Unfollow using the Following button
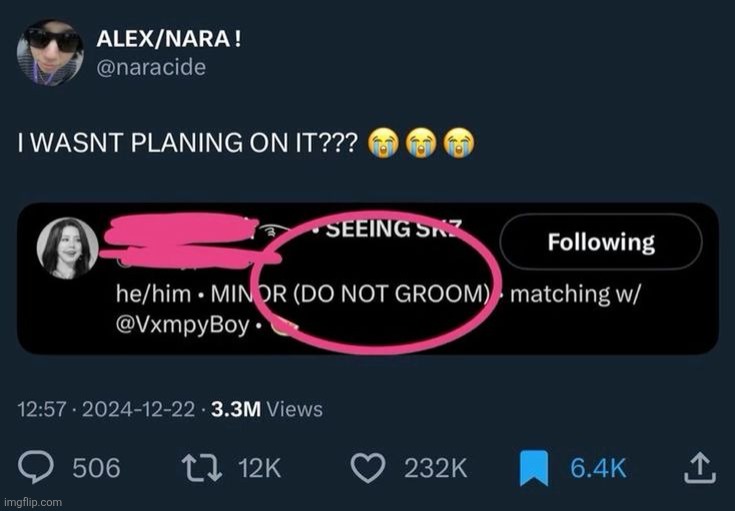735x511 pixels. (x=600, y=242)
